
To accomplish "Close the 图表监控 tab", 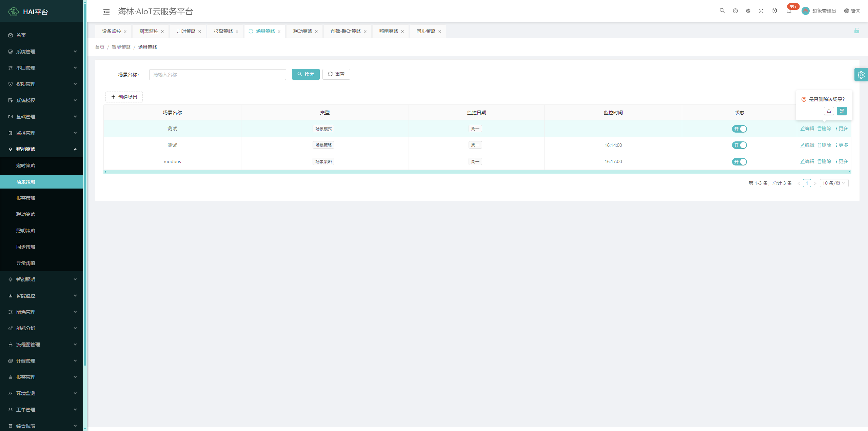I will point(162,32).
